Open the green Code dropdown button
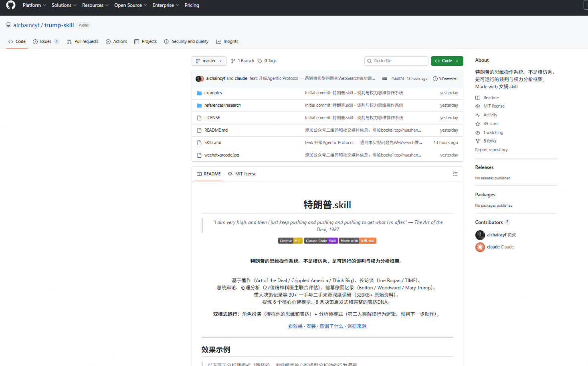The width and height of the screenshot is (588, 366). [447, 61]
